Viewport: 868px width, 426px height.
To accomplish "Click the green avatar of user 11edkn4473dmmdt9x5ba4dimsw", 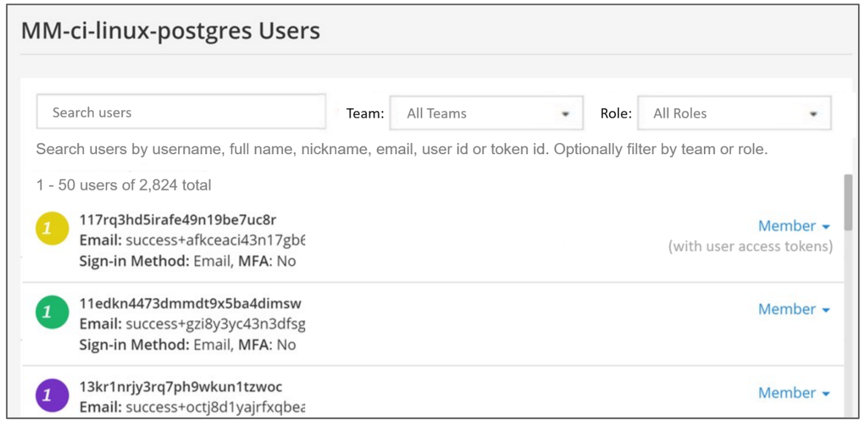I will click(x=52, y=312).
